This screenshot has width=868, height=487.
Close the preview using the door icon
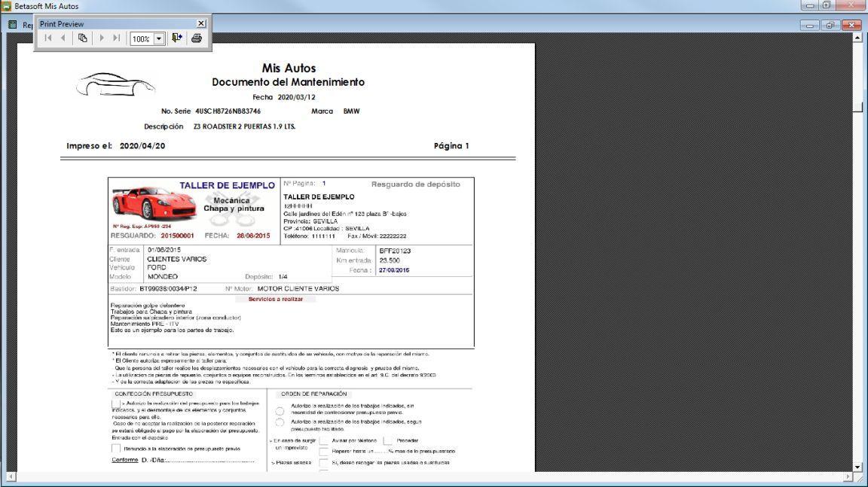(x=177, y=38)
